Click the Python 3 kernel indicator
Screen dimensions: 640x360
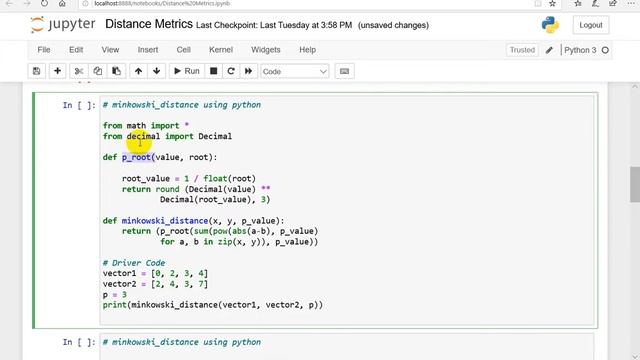pyautogui.click(x=580, y=50)
